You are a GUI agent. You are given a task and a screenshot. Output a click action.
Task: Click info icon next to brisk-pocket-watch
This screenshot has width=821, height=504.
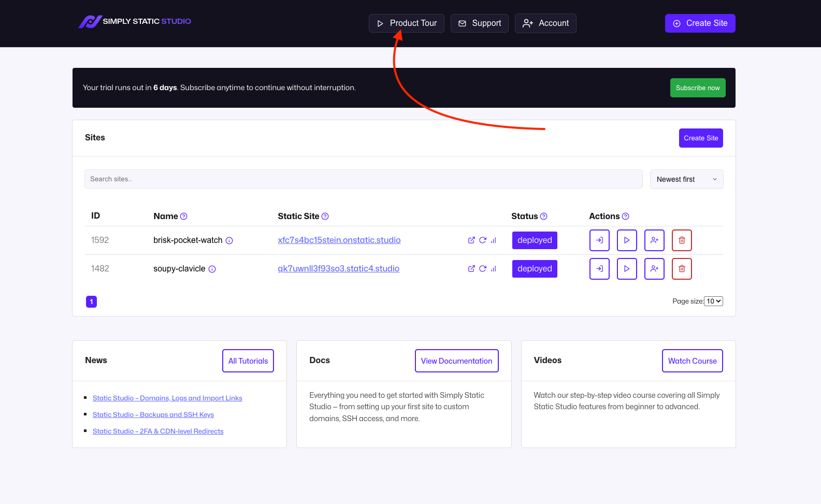click(229, 241)
